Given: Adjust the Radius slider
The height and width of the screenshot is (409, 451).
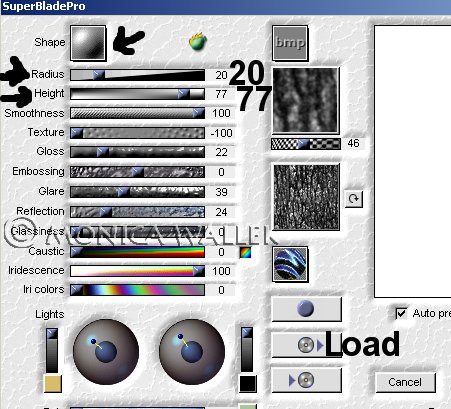Looking at the screenshot, I should point(137,75).
